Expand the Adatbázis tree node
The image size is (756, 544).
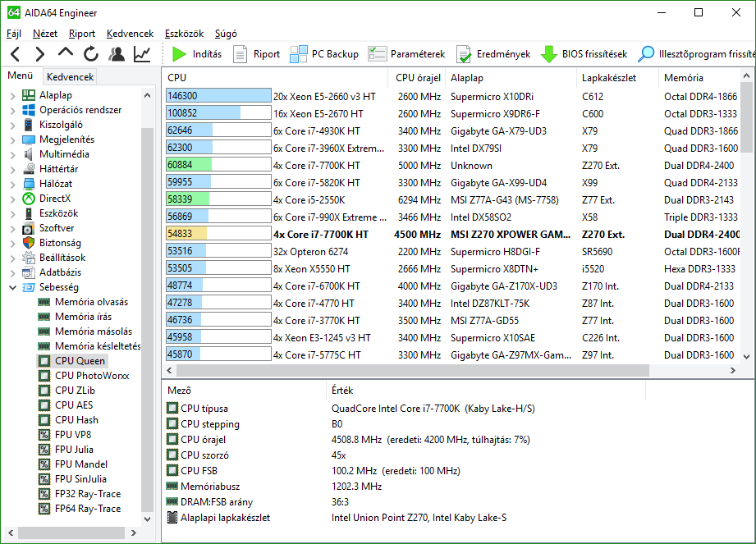tap(13, 272)
